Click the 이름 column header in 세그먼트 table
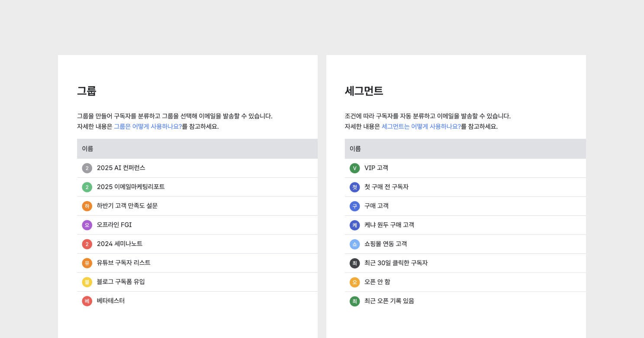Viewport: 644px width, 338px height. tap(355, 149)
